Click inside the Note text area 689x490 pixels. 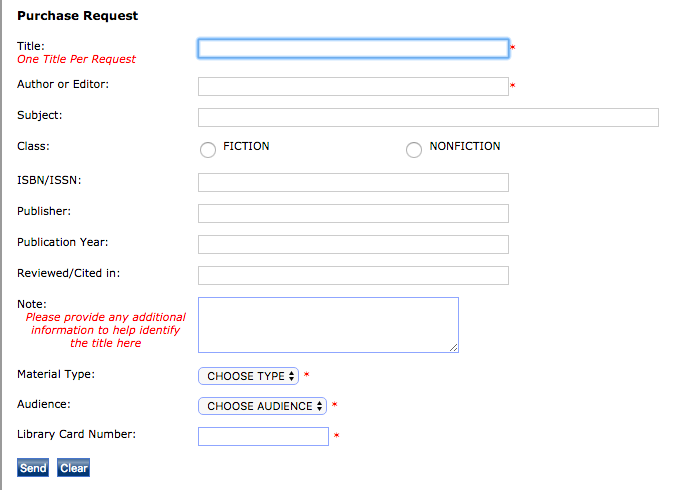point(328,324)
